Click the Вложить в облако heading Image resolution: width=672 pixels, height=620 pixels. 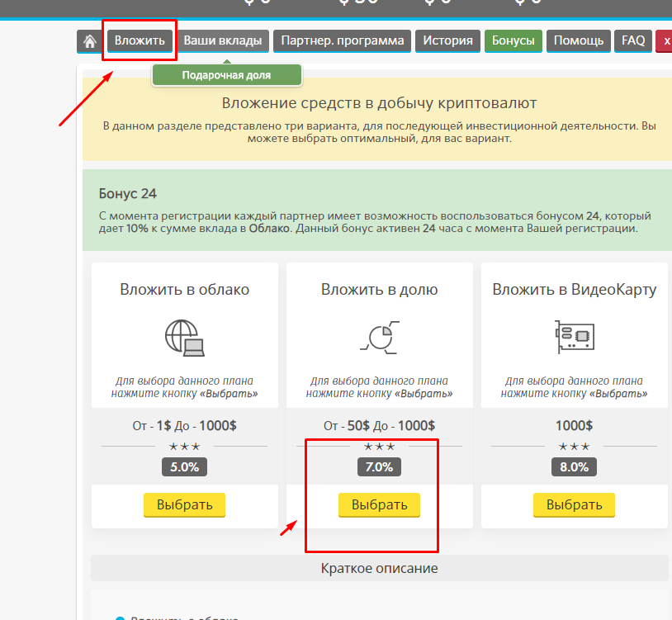pos(185,290)
